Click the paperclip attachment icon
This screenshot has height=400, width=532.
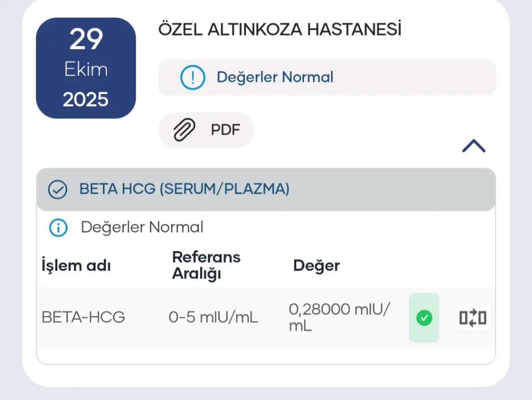[x=184, y=130]
